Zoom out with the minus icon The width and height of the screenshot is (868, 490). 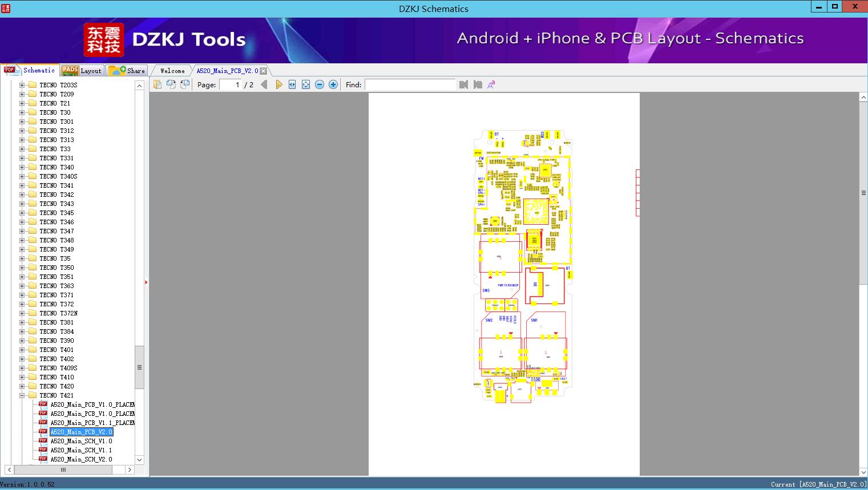coord(320,84)
